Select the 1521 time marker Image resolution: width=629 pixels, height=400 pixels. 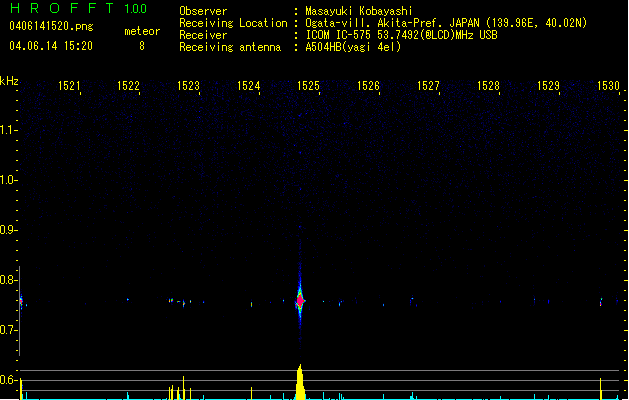70,87
